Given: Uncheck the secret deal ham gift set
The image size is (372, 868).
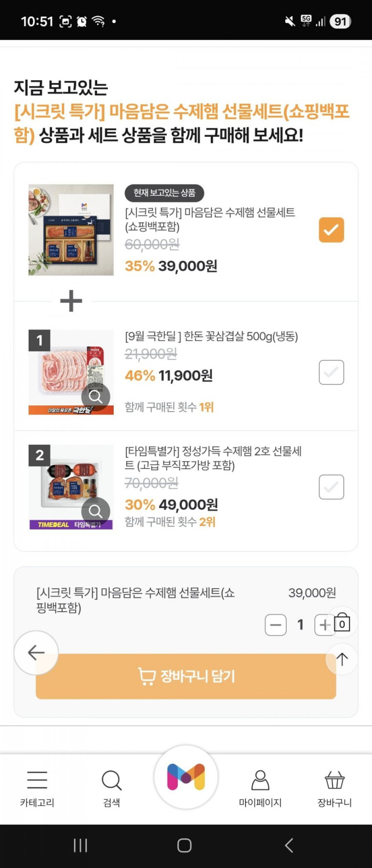Looking at the screenshot, I should coord(331,230).
